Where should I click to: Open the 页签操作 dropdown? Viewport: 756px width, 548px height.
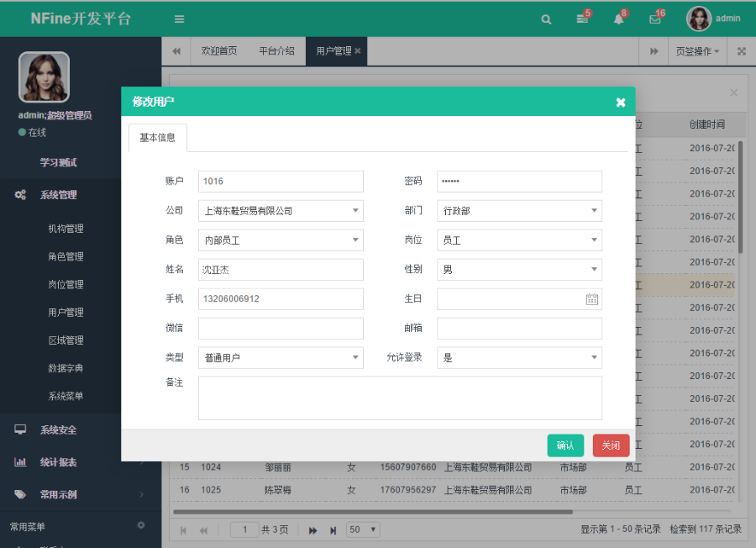[x=697, y=51]
